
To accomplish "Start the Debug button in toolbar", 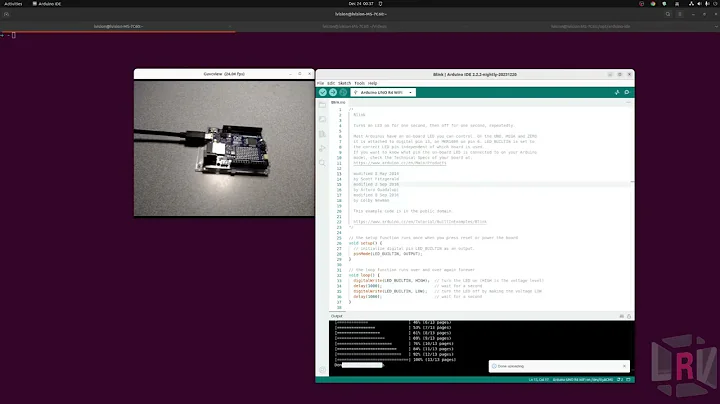I will coord(343,92).
